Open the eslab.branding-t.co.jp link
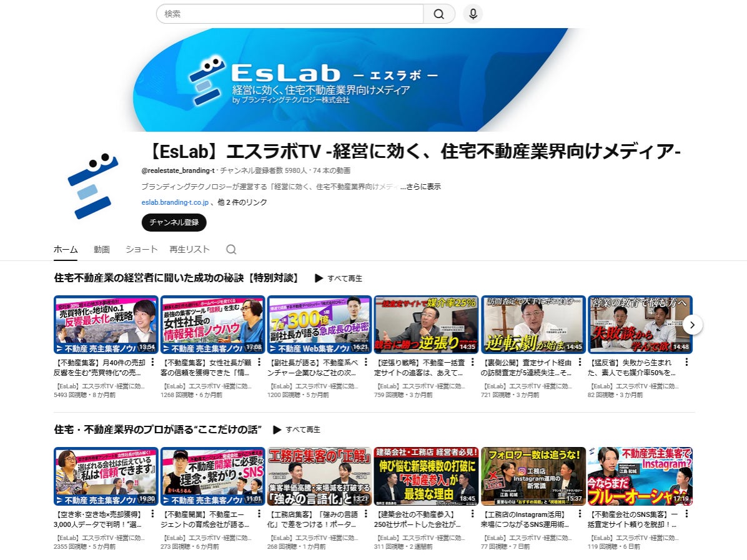 175,202
